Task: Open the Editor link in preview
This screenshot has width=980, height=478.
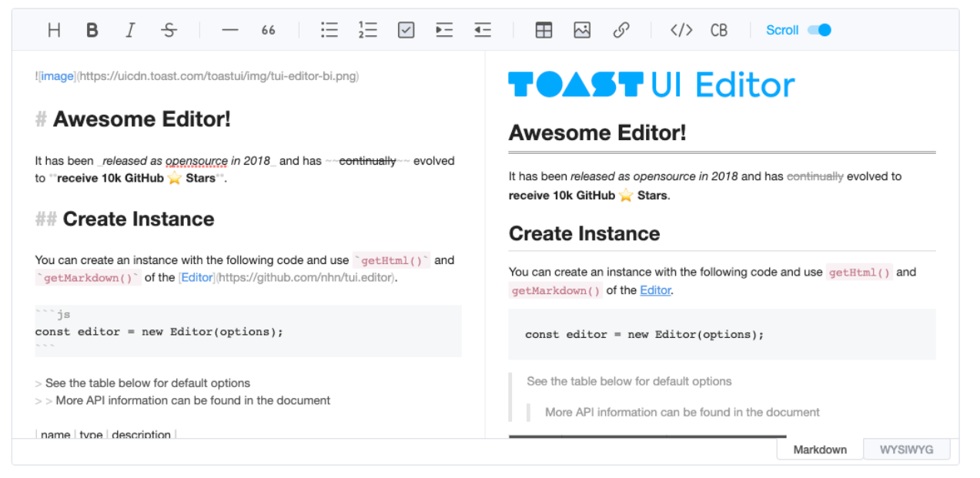Action: tap(655, 290)
